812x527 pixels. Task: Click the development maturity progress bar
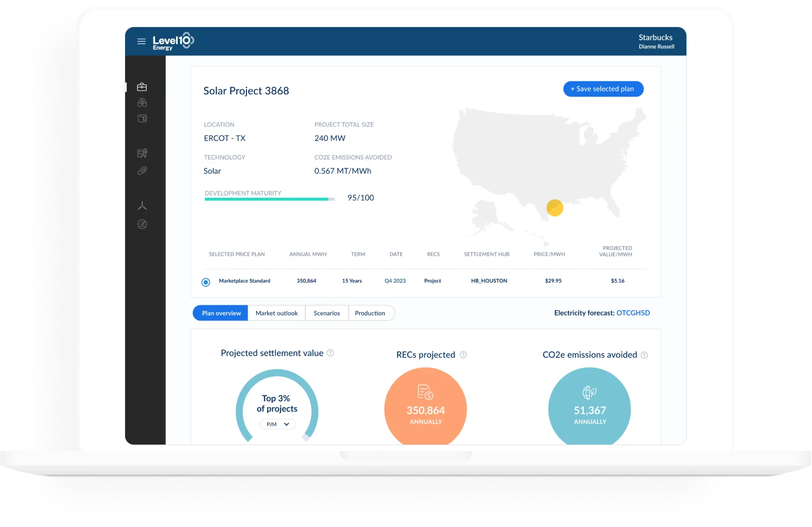point(270,199)
